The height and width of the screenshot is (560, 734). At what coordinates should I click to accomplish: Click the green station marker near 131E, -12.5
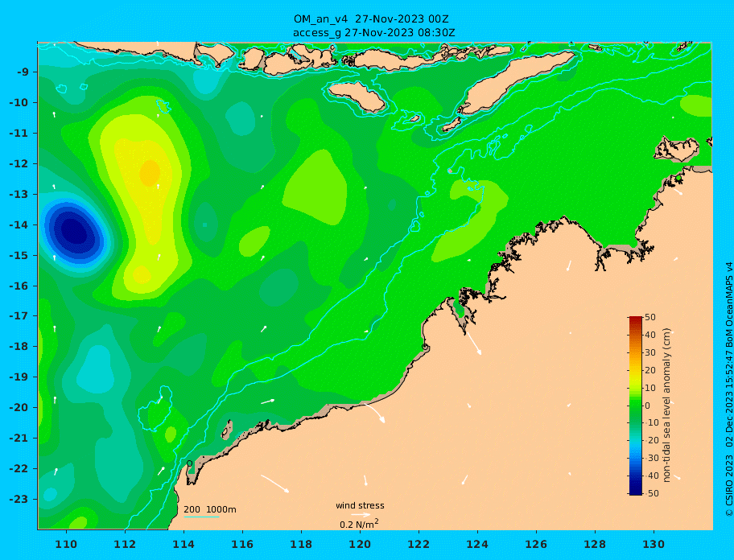click(678, 179)
